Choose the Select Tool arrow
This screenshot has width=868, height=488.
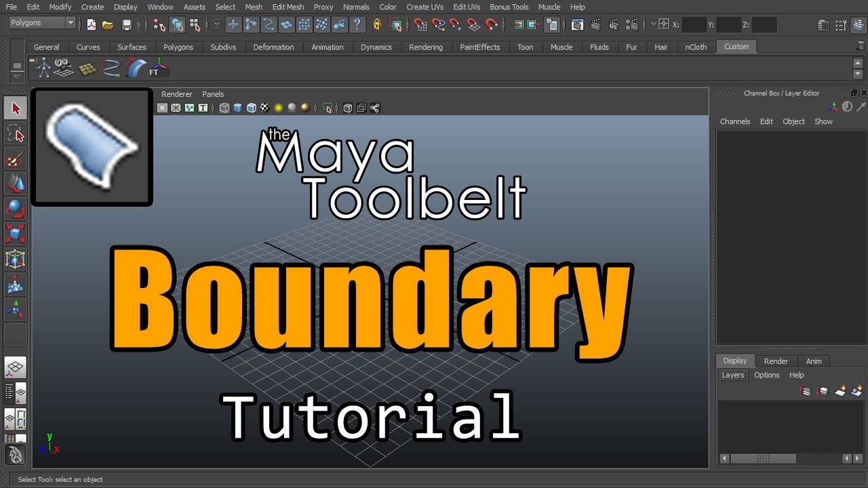click(x=16, y=108)
